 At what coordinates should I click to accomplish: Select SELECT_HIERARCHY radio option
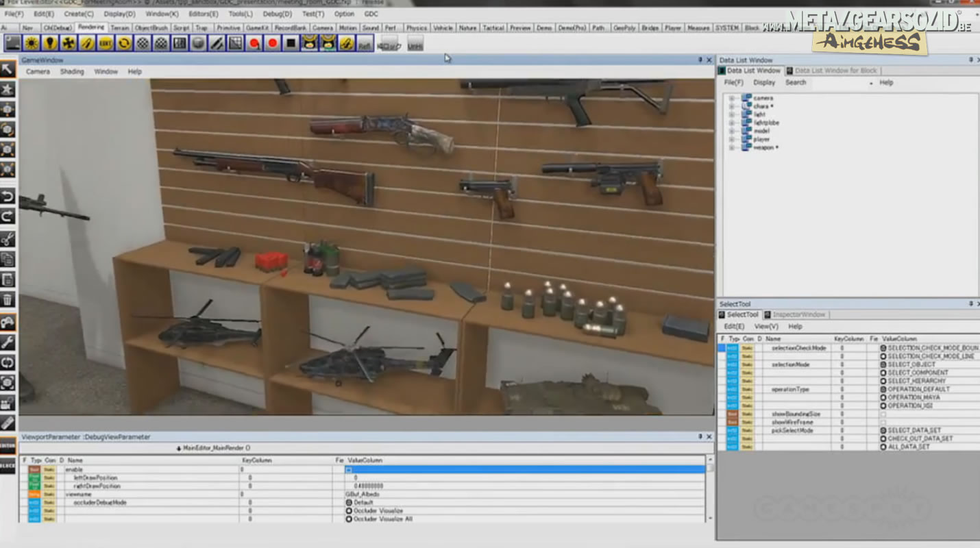[x=883, y=381]
